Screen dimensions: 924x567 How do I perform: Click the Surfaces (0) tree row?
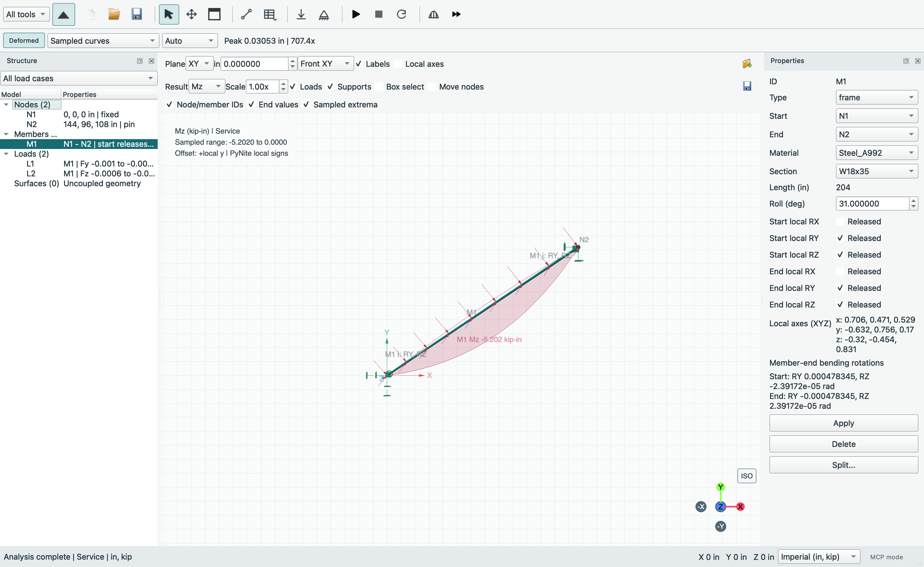79,183
